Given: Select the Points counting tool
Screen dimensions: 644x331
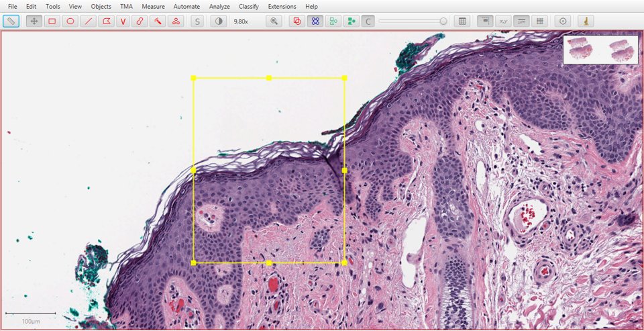Looking at the screenshot, I should [x=176, y=21].
